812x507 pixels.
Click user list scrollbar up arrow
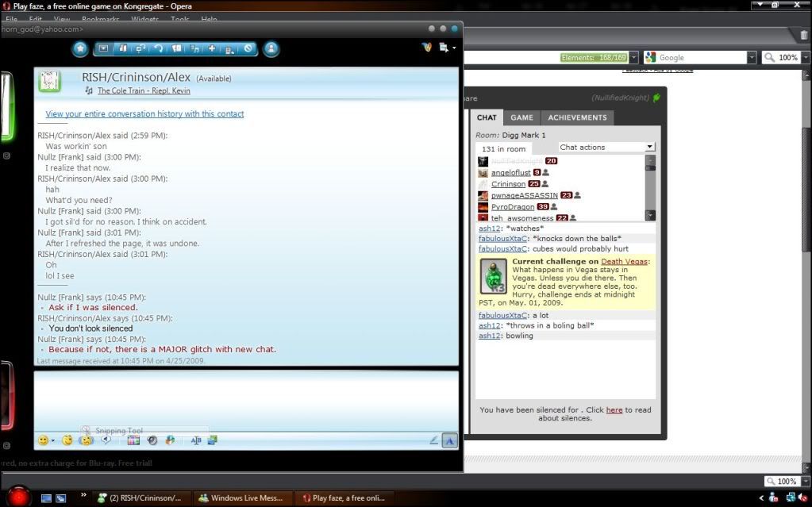650,159
